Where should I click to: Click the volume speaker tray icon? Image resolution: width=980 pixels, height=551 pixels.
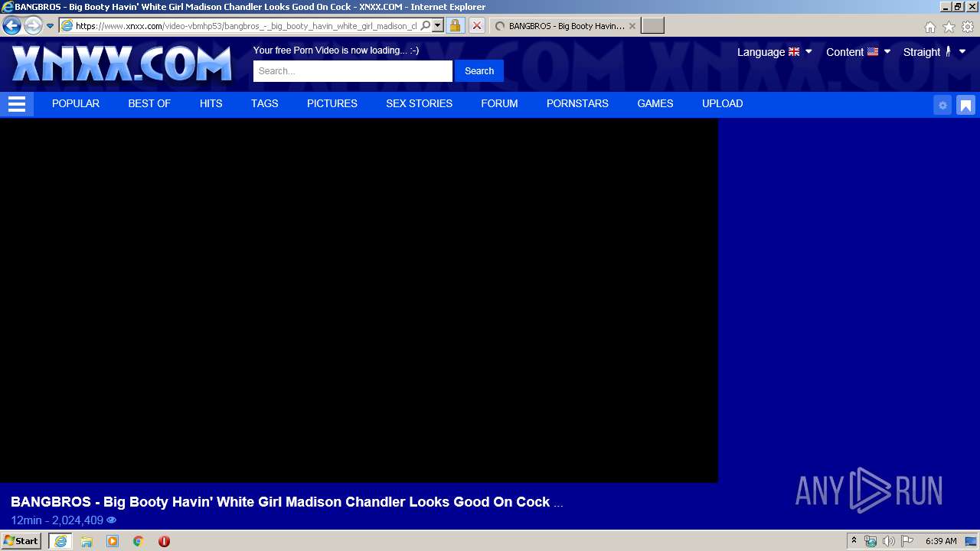(x=888, y=541)
